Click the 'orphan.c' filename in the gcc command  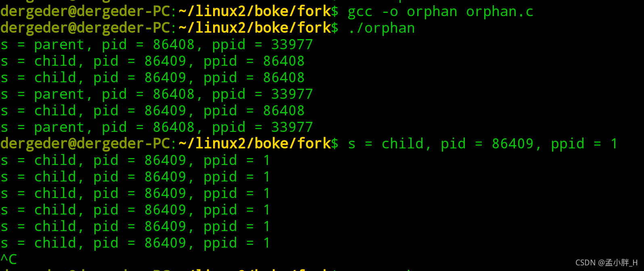tap(500, 12)
